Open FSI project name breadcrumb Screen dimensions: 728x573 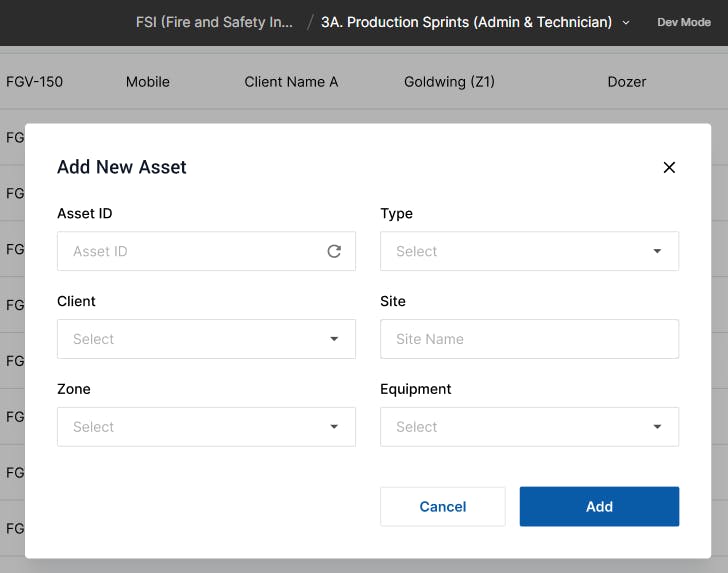(214, 22)
